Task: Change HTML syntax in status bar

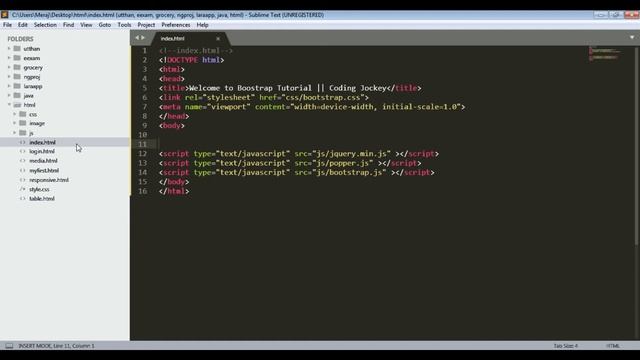Action: 613,346
